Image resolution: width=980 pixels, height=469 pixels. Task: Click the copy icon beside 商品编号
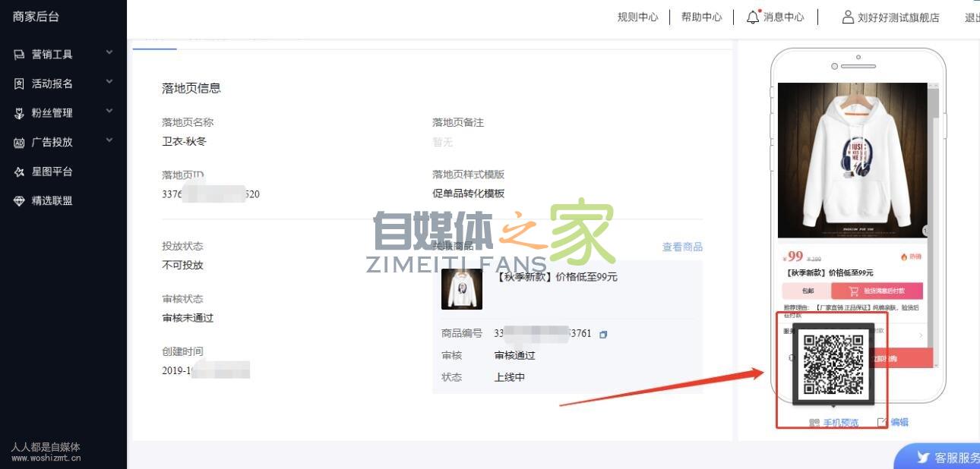coord(603,334)
